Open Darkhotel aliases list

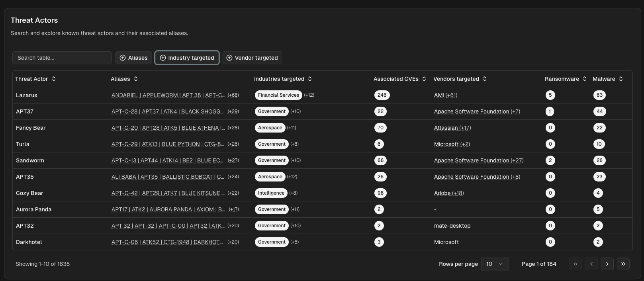[167, 242]
